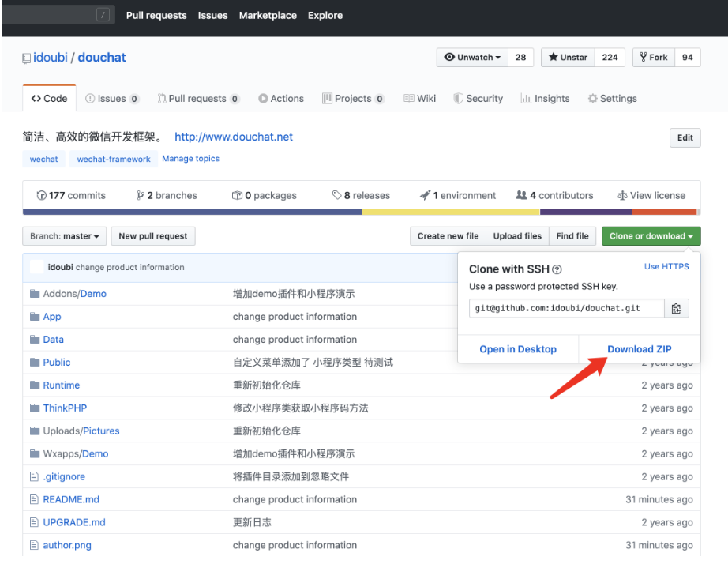Viewport: 728px width, 564px height.
Task: View the 0 packages
Action: coord(264,196)
